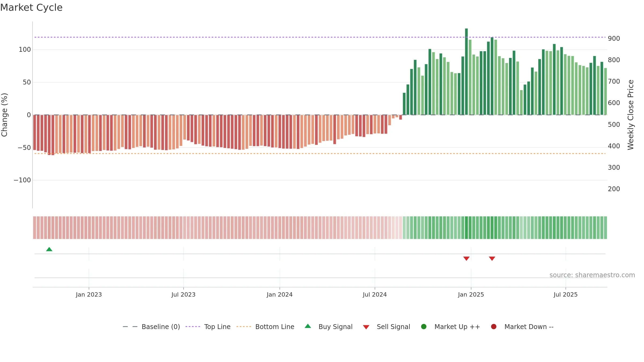Toggle the Top Line legend entry

pos(208,327)
